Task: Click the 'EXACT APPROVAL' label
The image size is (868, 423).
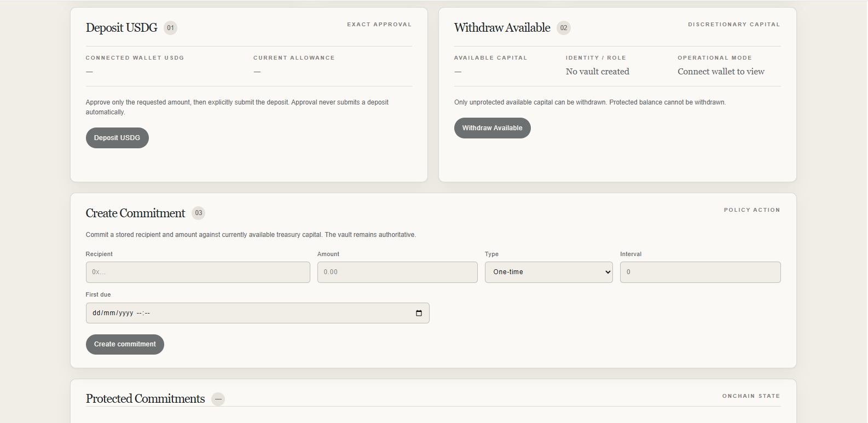Action: coord(379,25)
